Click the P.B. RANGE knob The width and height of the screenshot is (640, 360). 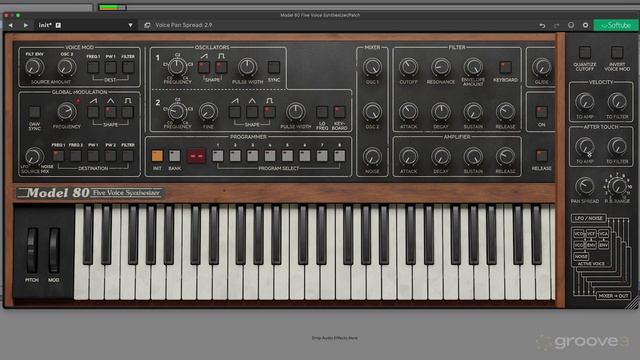pyautogui.click(x=617, y=187)
